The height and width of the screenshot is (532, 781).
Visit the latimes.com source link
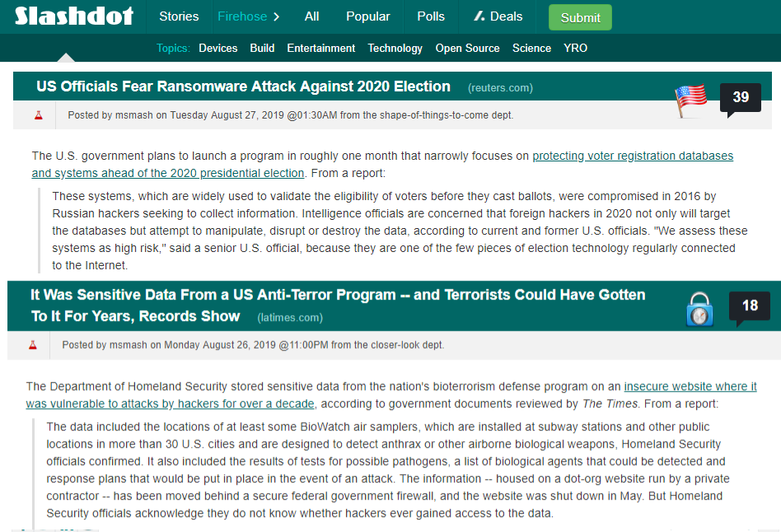290,318
